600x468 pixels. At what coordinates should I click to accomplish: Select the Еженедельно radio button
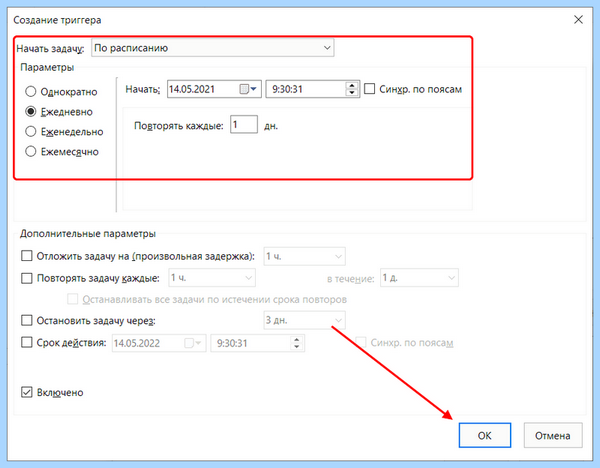tap(31, 132)
